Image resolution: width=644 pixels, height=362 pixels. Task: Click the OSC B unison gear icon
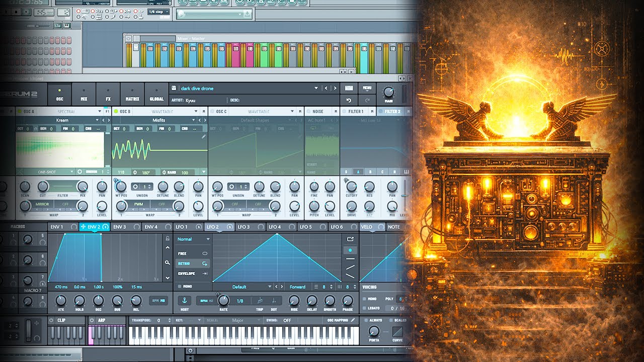coord(135,186)
